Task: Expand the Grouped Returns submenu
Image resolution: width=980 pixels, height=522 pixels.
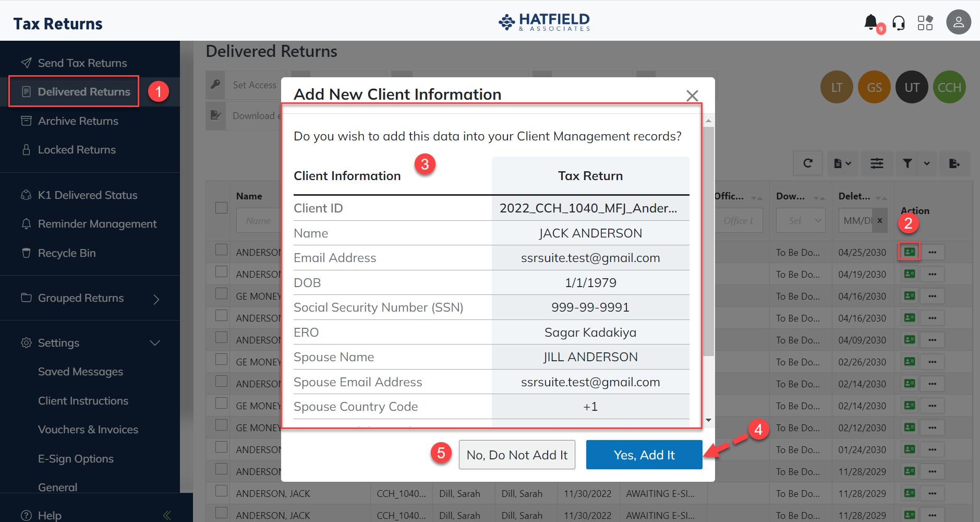Action: tap(156, 299)
